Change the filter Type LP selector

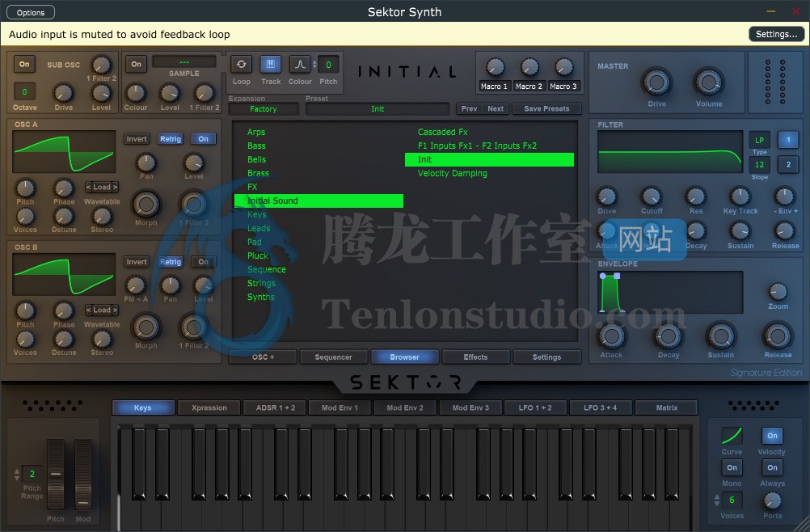(759, 140)
